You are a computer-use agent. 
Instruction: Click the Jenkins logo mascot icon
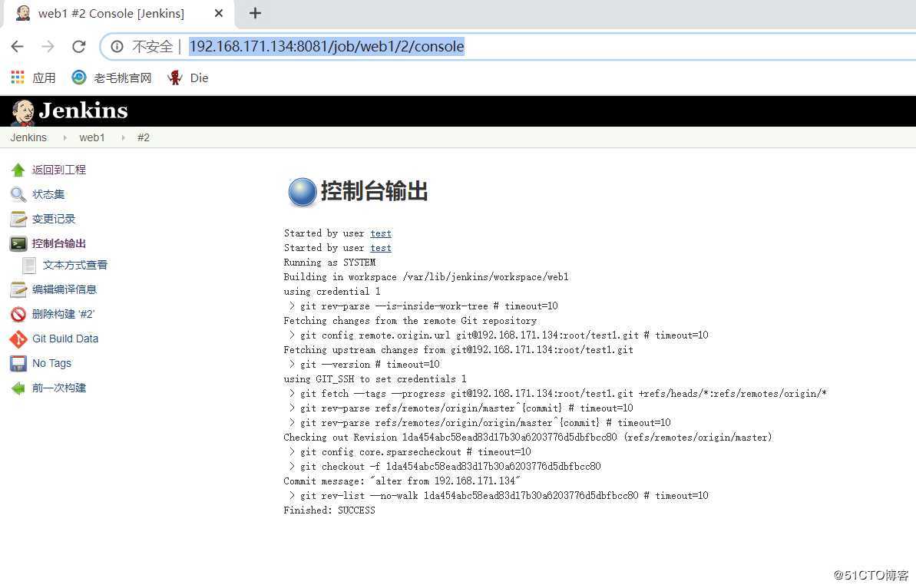point(23,112)
